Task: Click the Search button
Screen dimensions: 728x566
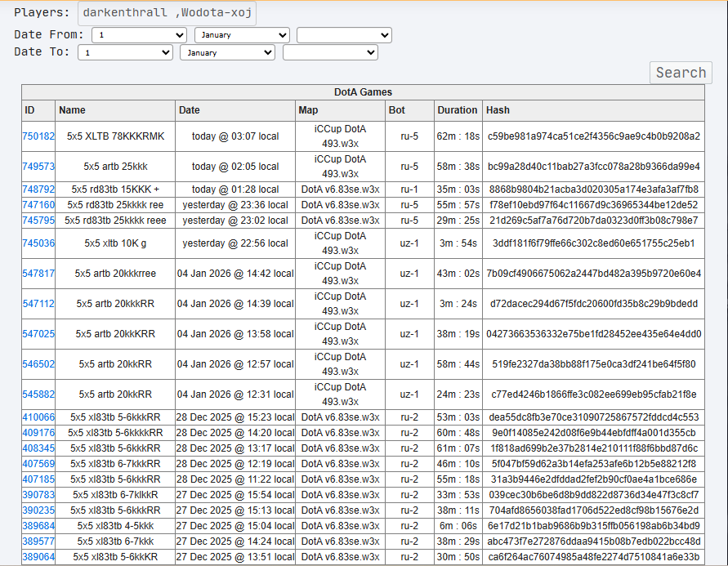Action: (681, 73)
